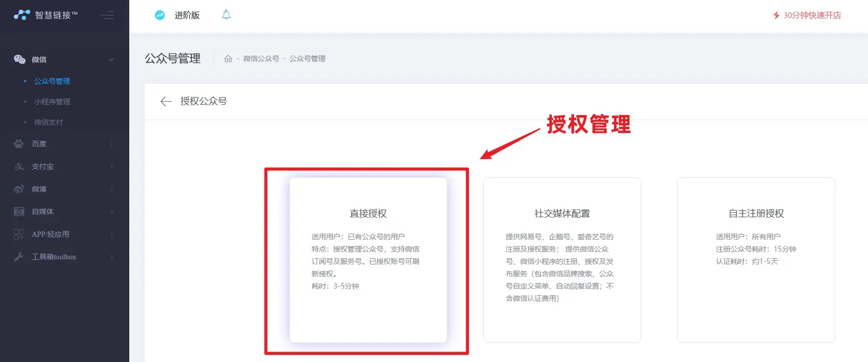This screenshot has width=868, height=362.
Task: Expand the 微博 sidebar menu
Action: click(64, 189)
